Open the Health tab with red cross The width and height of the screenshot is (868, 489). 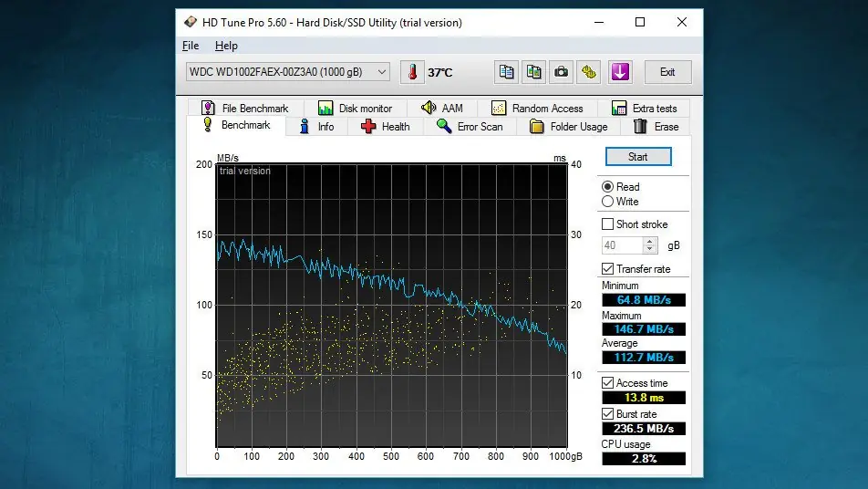(x=385, y=127)
